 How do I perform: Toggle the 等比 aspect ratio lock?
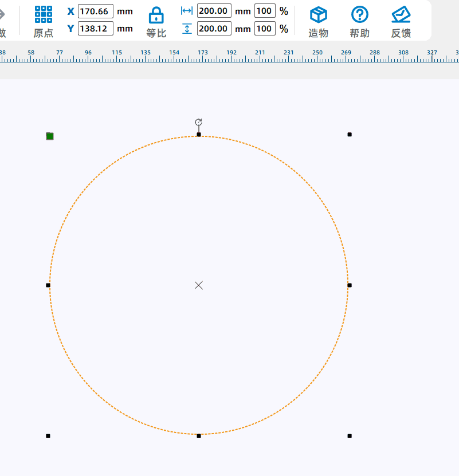tap(156, 15)
